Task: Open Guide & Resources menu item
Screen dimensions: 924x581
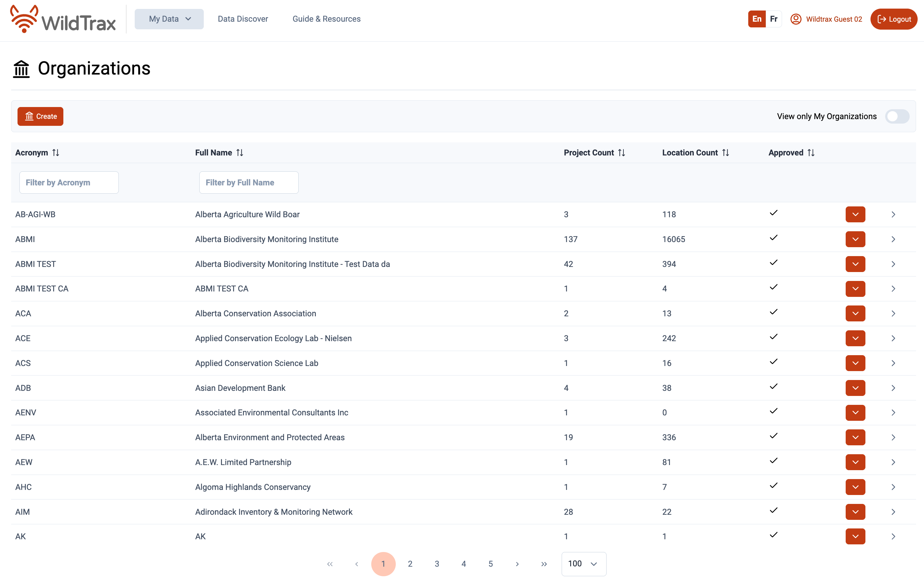Action: 326,19
